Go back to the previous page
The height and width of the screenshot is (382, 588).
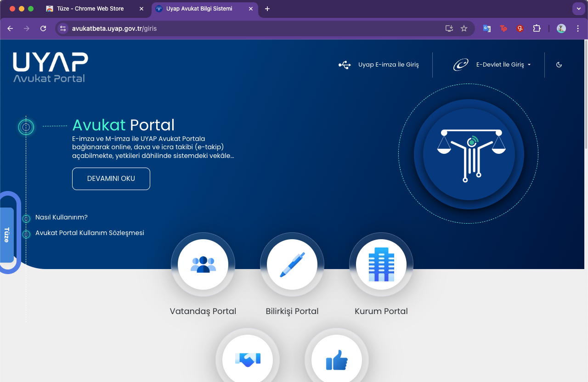click(x=10, y=28)
